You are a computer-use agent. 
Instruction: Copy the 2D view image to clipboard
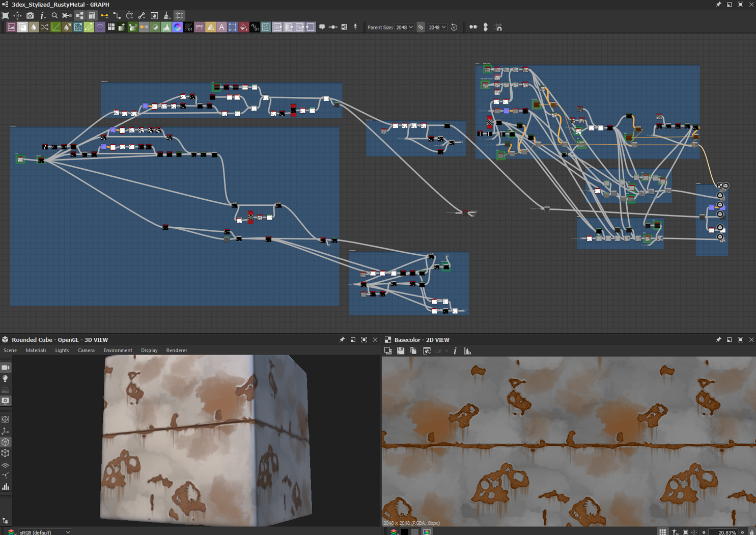point(413,351)
